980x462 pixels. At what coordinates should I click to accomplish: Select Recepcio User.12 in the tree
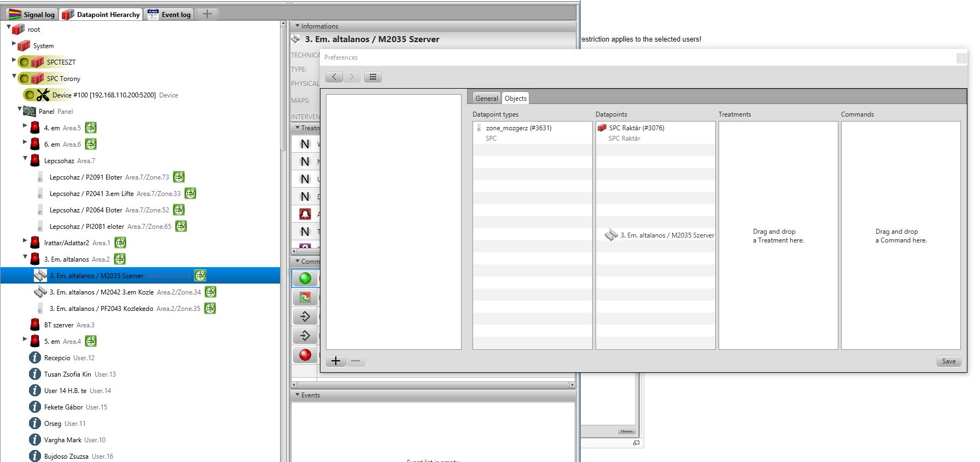click(x=57, y=358)
